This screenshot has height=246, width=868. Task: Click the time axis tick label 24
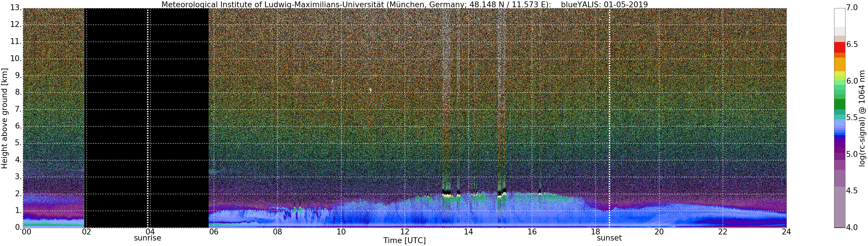786,232
